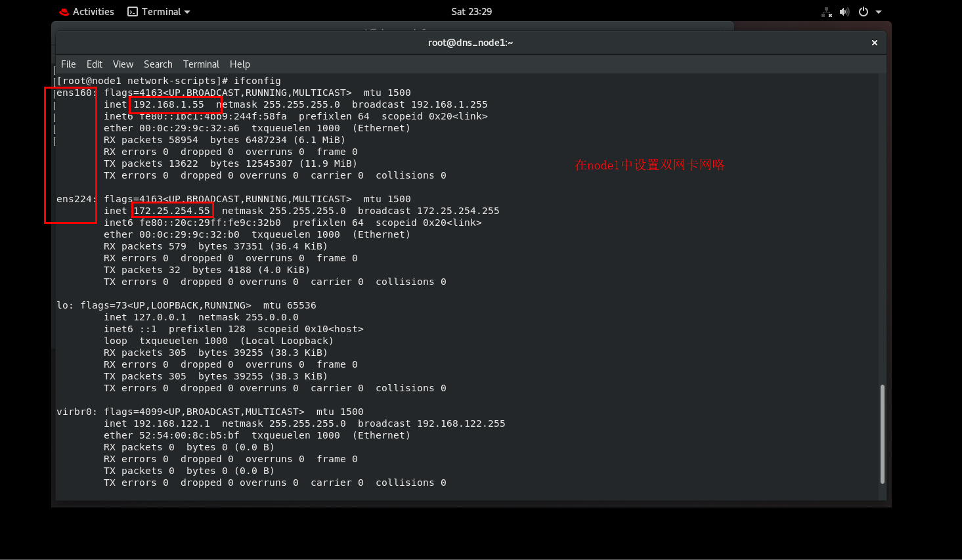Image resolution: width=962 pixels, height=560 pixels.
Task: Click the volume speaker icon
Action: pos(844,12)
